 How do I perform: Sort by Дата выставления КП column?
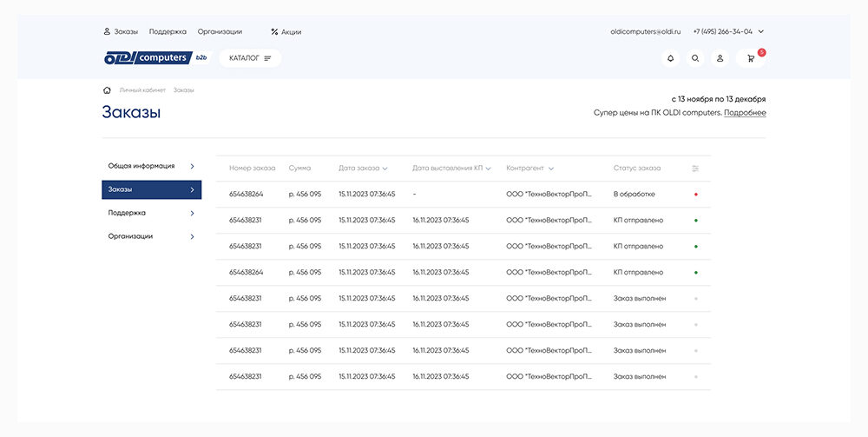[x=451, y=169]
